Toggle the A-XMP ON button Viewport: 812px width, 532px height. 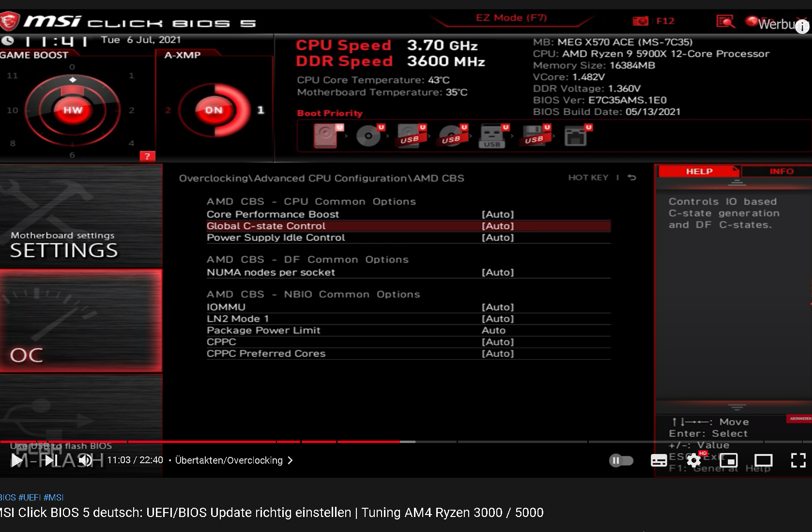click(x=214, y=110)
